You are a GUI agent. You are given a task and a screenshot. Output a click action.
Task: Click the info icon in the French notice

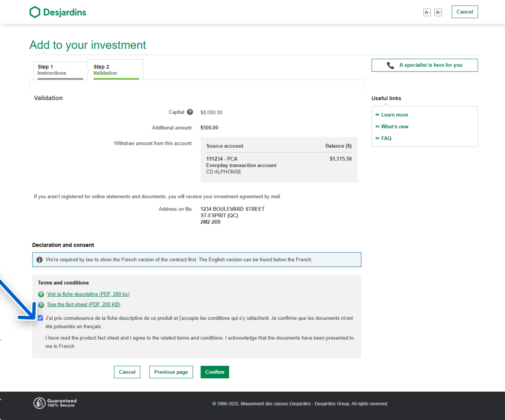[x=40, y=260]
